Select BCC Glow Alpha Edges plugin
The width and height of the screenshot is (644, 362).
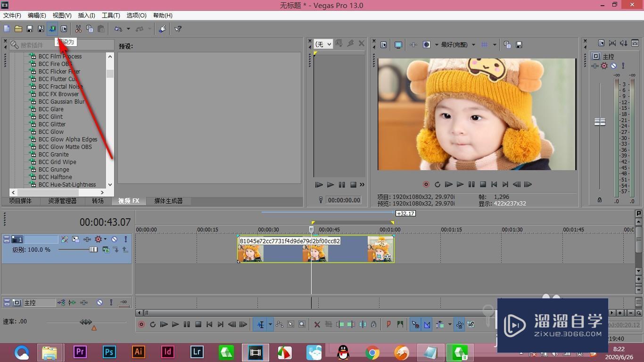pyautogui.click(x=67, y=139)
